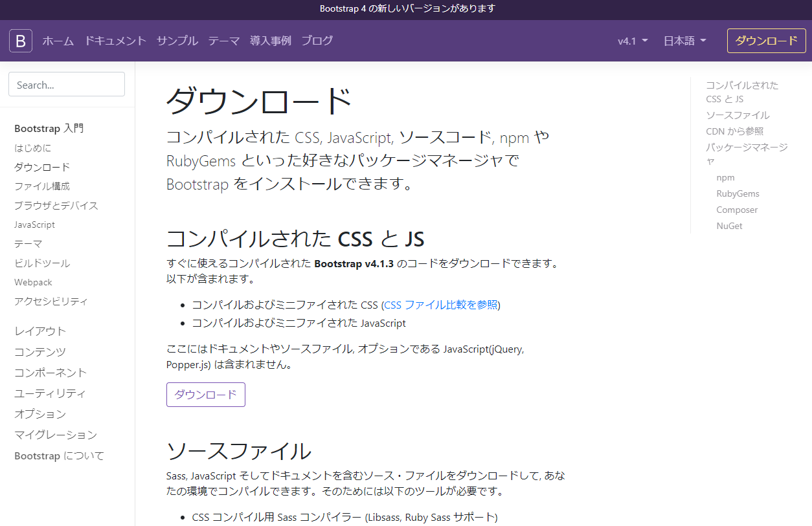Click the コンパイルおよびミニファイされた JavaScript bullet
This screenshot has height=526, width=812.
point(299,323)
